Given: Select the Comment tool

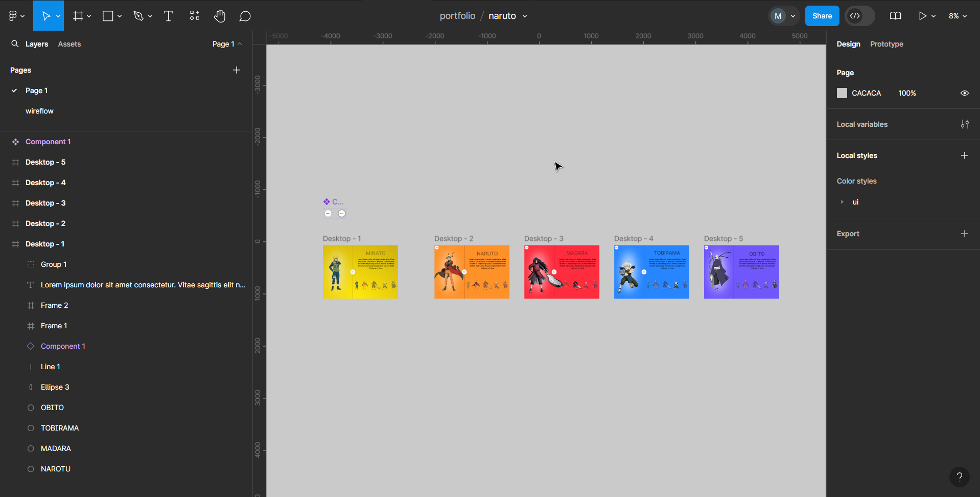Looking at the screenshot, I should (245, 16).
